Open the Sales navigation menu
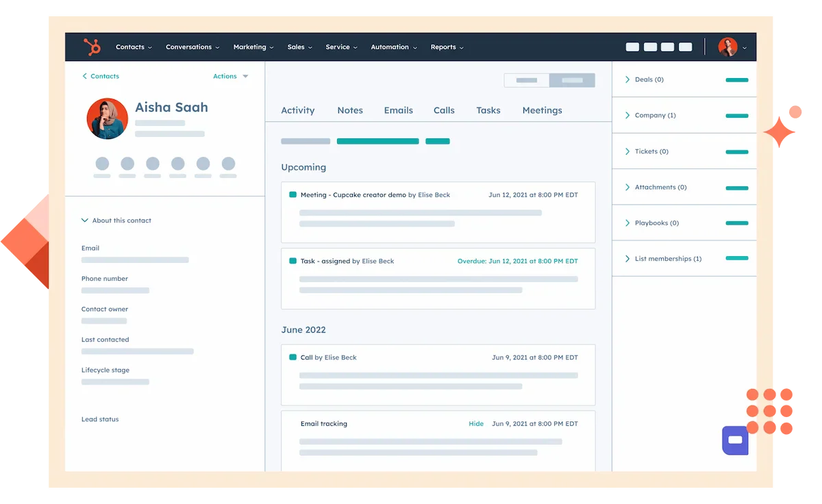The image size is (822, 504). [300, 47]
